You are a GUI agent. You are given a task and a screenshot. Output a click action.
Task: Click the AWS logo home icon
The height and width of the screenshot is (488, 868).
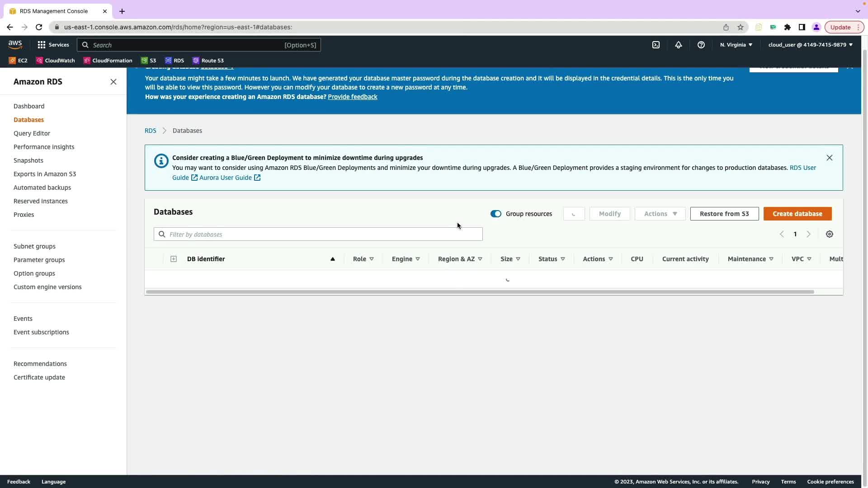coord(15,44)
